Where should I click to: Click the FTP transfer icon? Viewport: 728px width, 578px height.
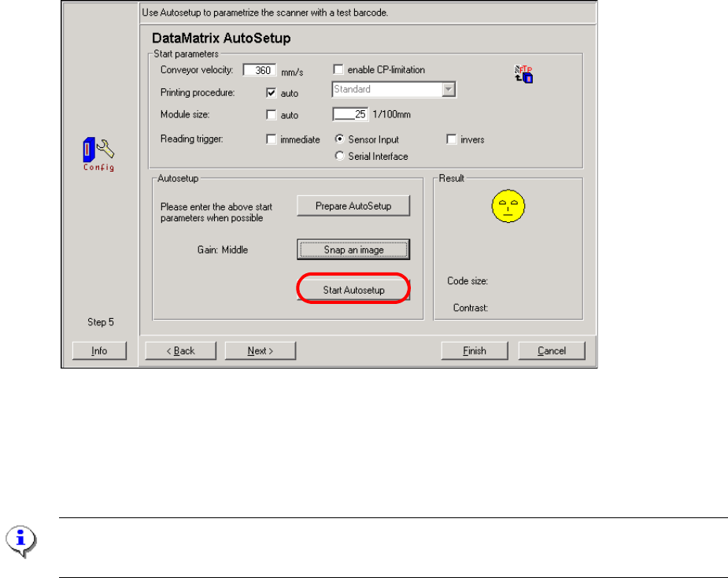[x=523, y=74]
